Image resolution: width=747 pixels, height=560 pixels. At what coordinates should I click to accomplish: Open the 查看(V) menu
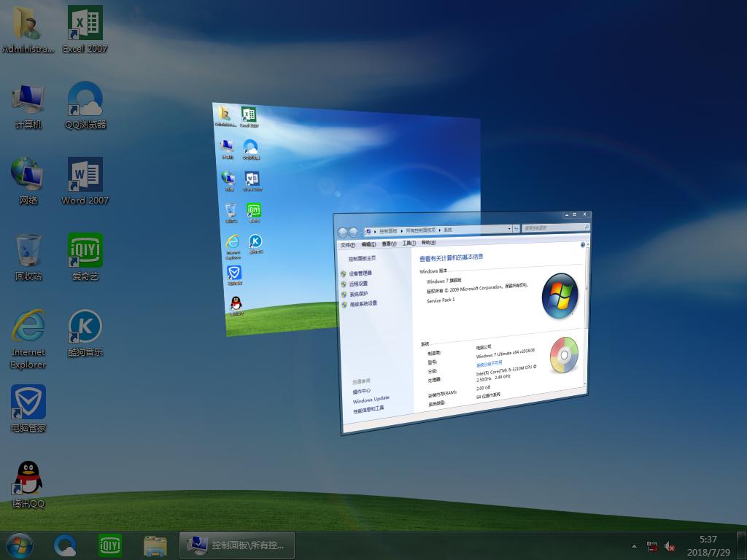point(389,244)
